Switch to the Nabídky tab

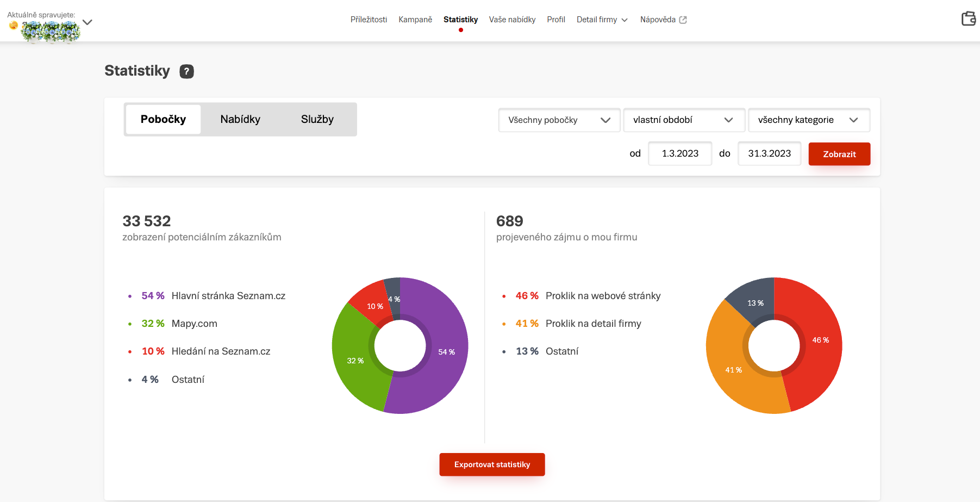click(x=240, y=119)
